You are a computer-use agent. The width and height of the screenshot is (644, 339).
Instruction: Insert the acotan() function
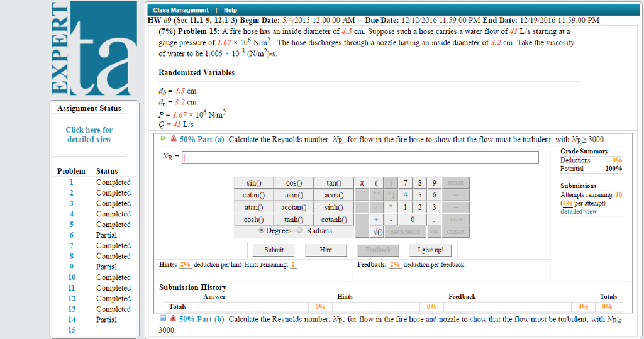coord(294,208)
